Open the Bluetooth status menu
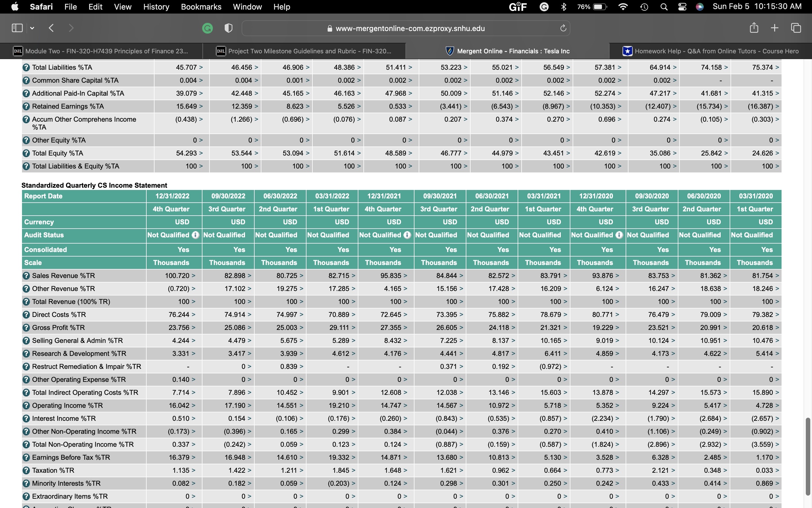Screen dimensions: 812x508 [564, 7]
